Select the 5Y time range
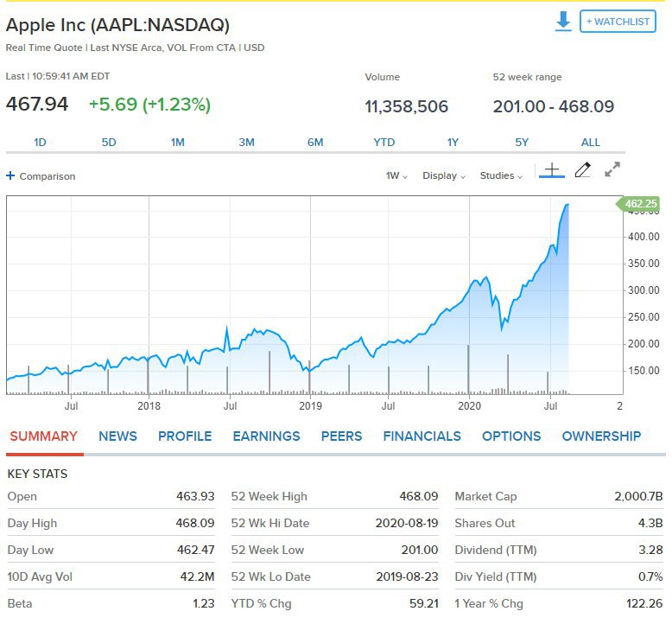This screenshot has height=624, width=672. click(x=522, y=143)
